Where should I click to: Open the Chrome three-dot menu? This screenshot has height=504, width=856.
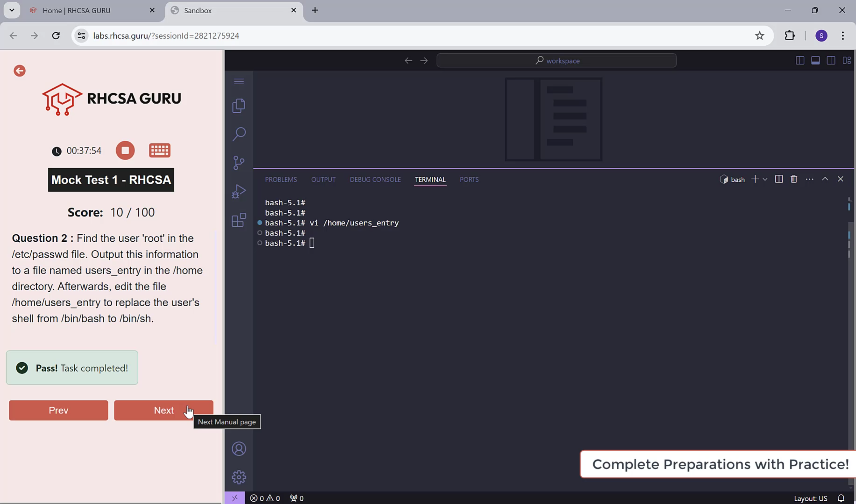843,36
